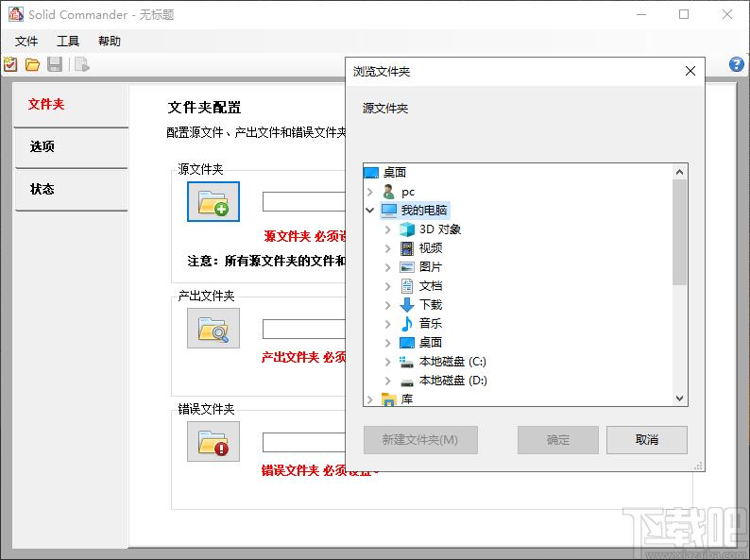Click the folder tree scrollbar down arrow
Image resolution: width=750 pixels, height=560 pixels.
(x=679, y=399)
